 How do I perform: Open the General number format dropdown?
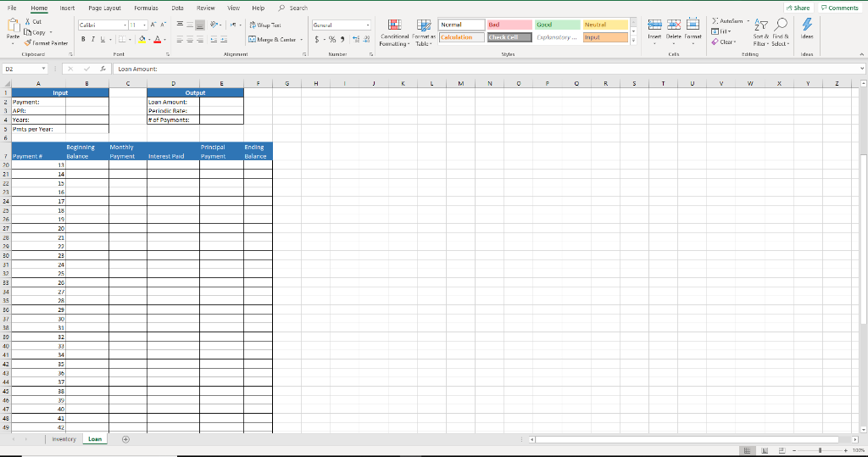point(368,25)
